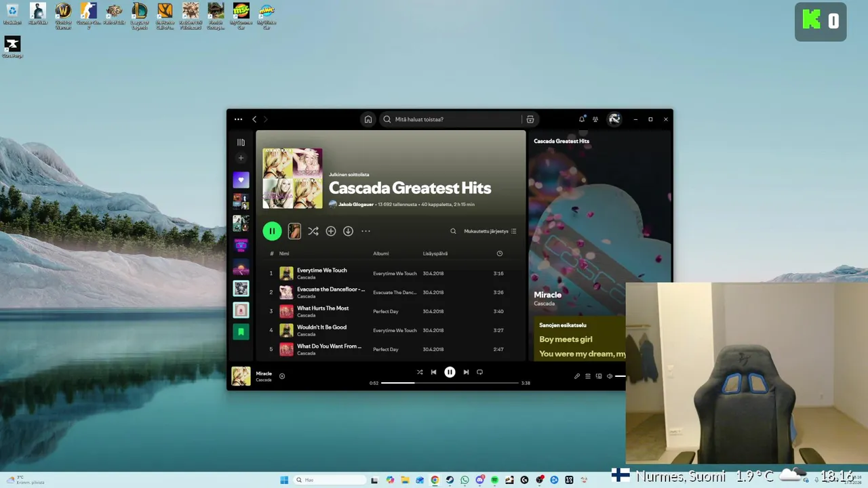Adjust the volume slider
The width and height of the screenshot is (868, 488).
coord(620,376)
